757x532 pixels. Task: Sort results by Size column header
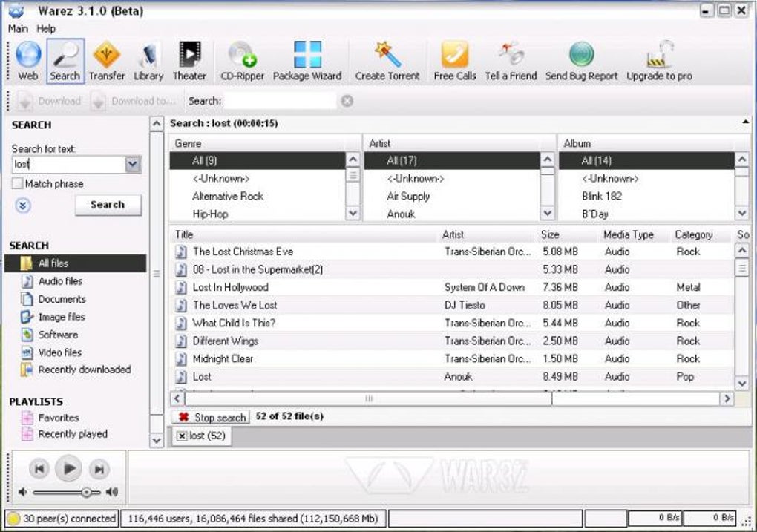click(567, 234)
